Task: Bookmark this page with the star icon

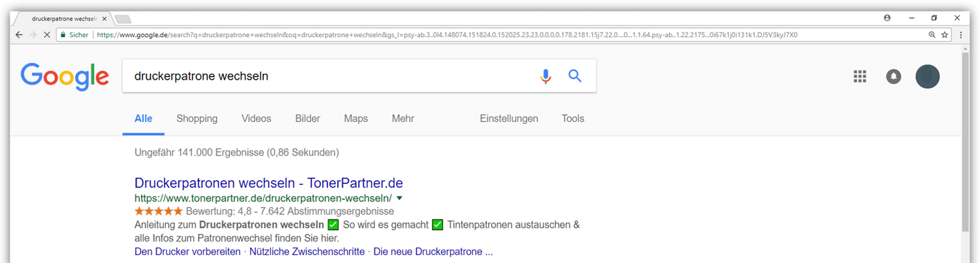Action: tap(945, 35)
